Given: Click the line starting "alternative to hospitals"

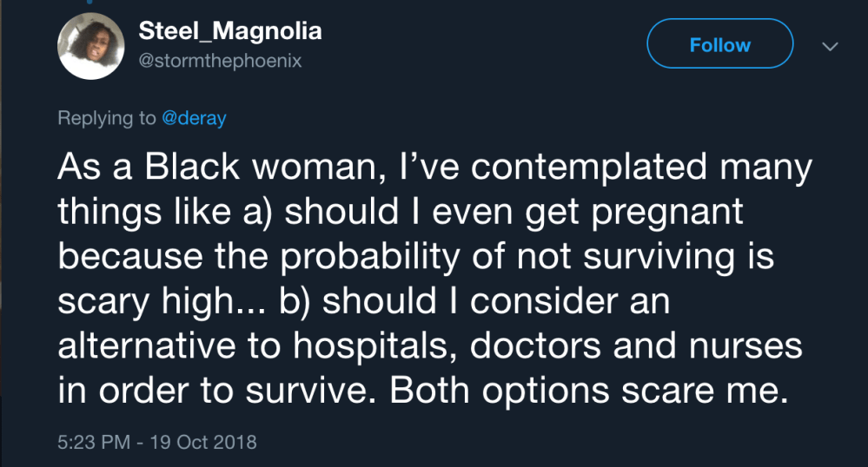Looking at the screenshot, I should click(x=430, y=345).
